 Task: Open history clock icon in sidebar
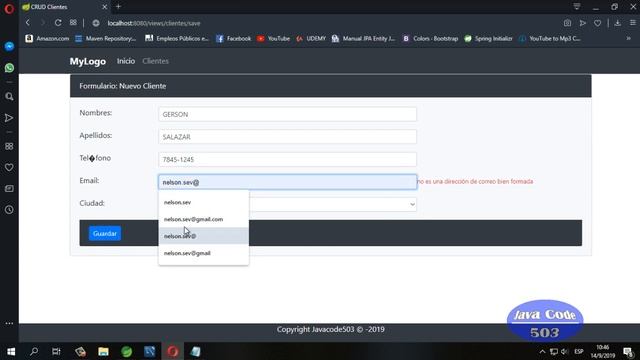tap(9, 210)
